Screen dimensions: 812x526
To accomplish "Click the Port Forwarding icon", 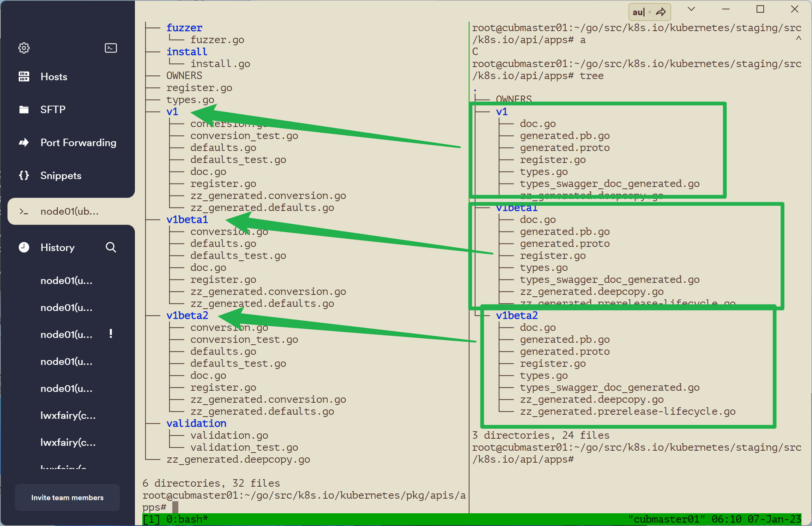I will (24, 143).
